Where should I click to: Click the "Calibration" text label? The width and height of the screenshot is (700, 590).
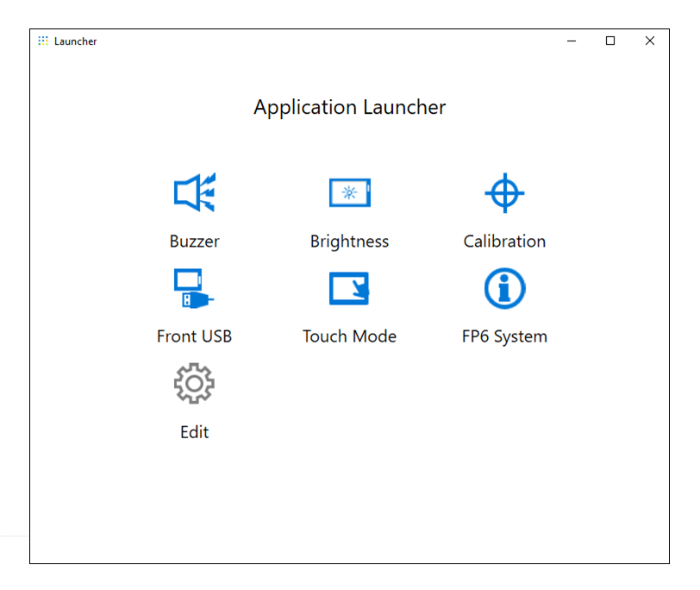[x=504, y=242]
